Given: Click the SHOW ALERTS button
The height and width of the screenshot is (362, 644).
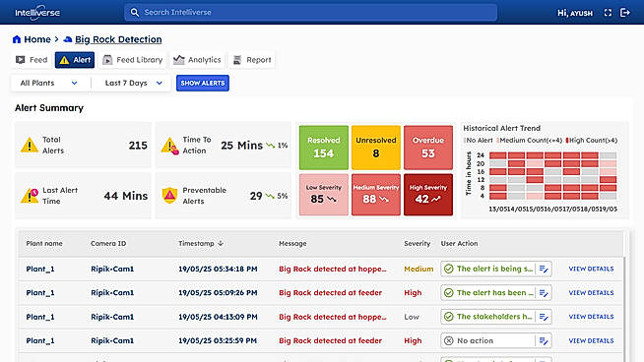Looking at the screenshot, I should point(203,83).
